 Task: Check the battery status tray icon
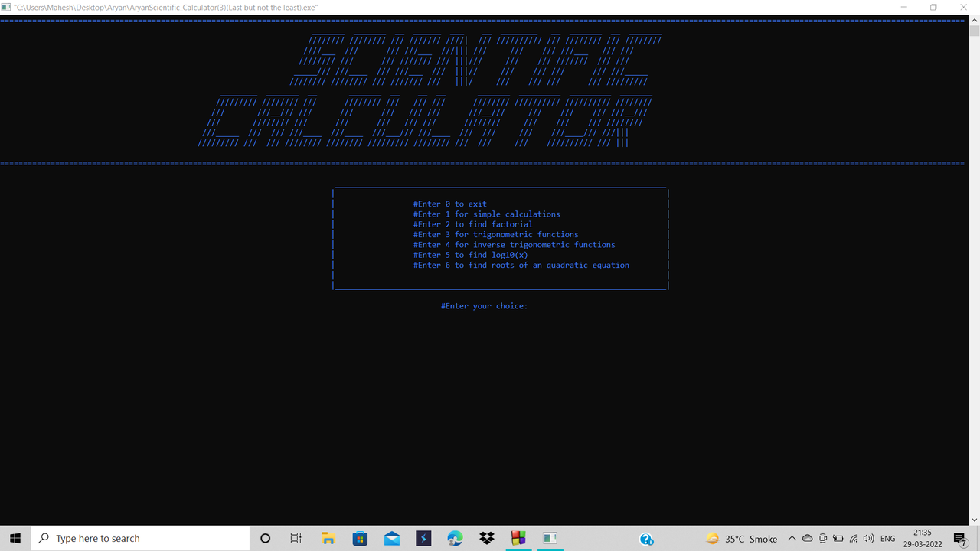tap(838, 539)
